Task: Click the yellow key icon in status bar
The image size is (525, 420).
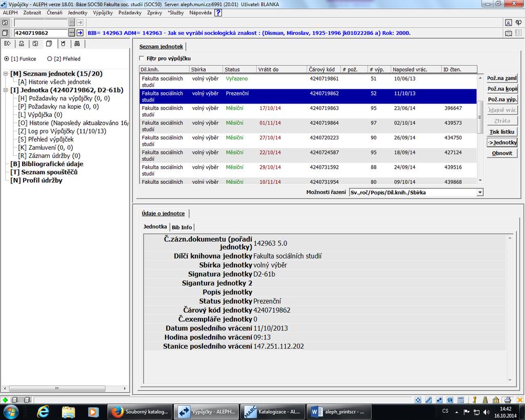Action: pyautogui.click(x=474, y=399)
